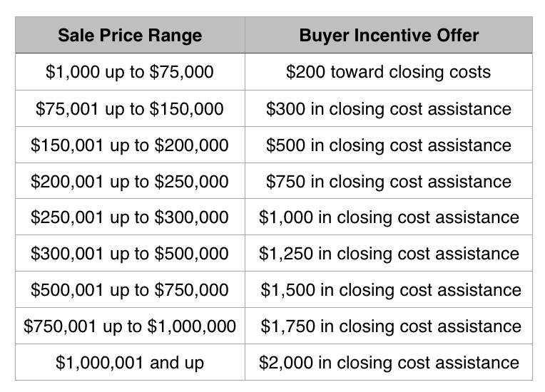The height and width of the screenshot is (392, 545).
Task: Click the $750 in closing cost assistance cell
Action: [x=389, y=181]
